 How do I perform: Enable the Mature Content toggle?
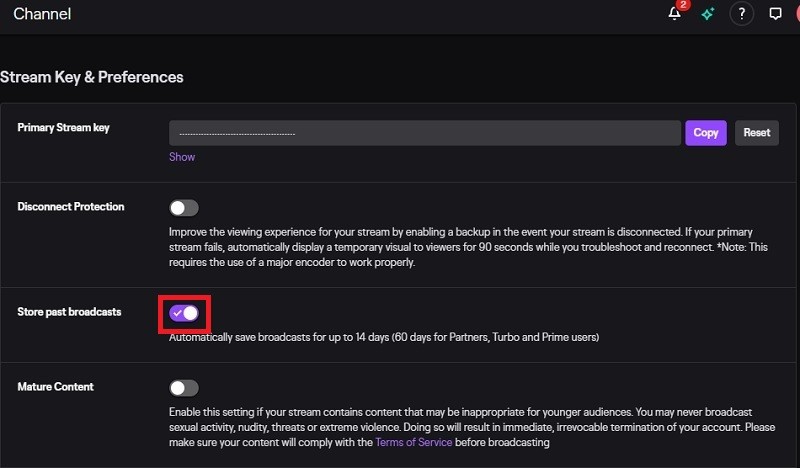tap(184, 388)
